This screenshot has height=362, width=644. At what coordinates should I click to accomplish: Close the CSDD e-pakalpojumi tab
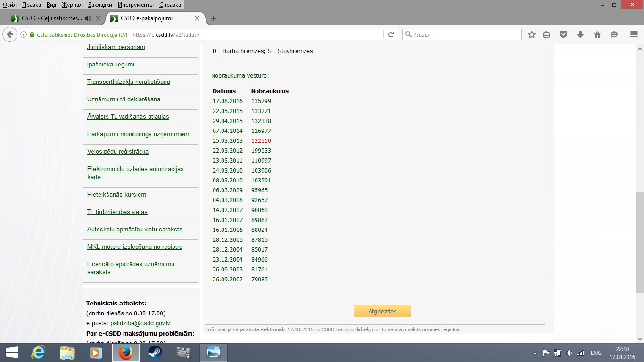coord(197,18)
